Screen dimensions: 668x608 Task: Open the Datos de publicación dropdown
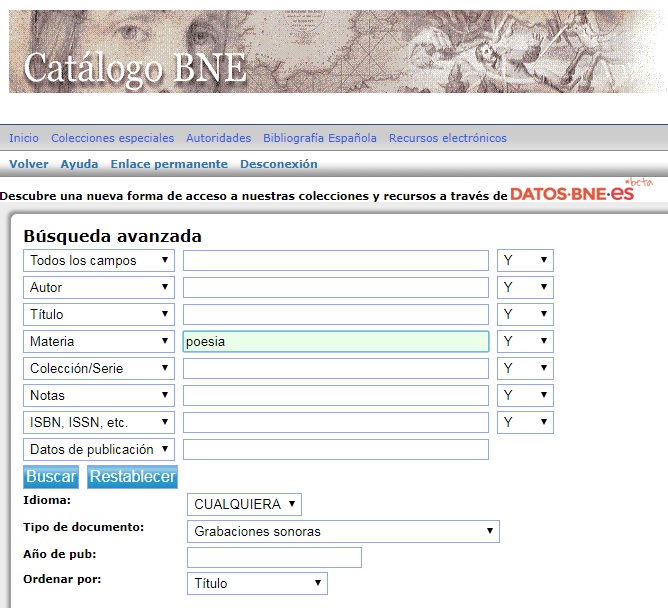pos(99,449)
